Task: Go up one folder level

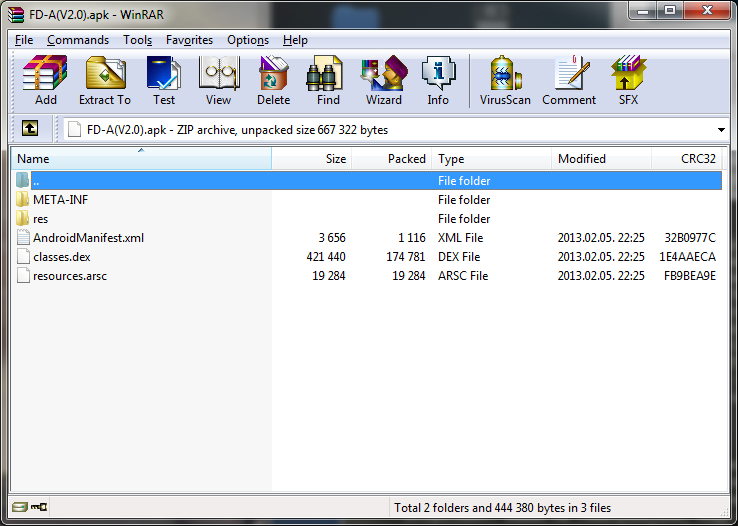Action: click(30, 128)
